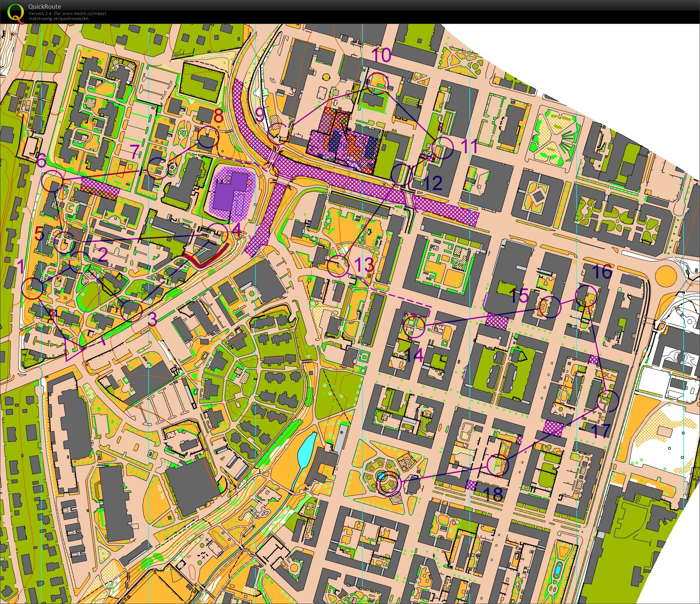Select control circle number 17
The height and width of the screenshot is (604, 700).
[x=608, y=400]
